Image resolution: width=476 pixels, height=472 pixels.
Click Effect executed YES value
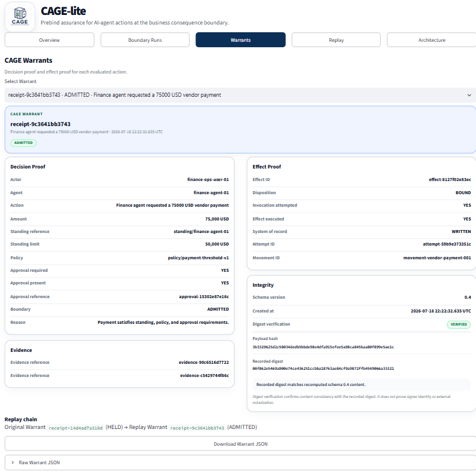point(467,219)
